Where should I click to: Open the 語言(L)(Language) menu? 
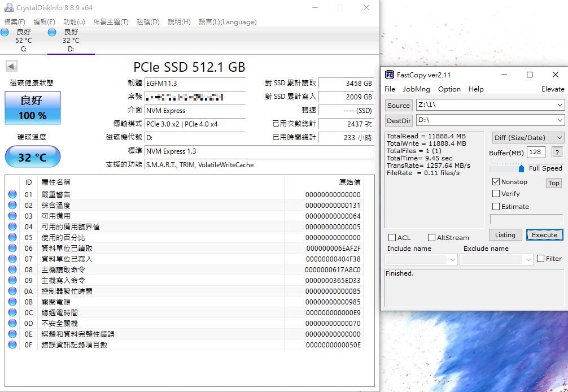coord(228,21)
